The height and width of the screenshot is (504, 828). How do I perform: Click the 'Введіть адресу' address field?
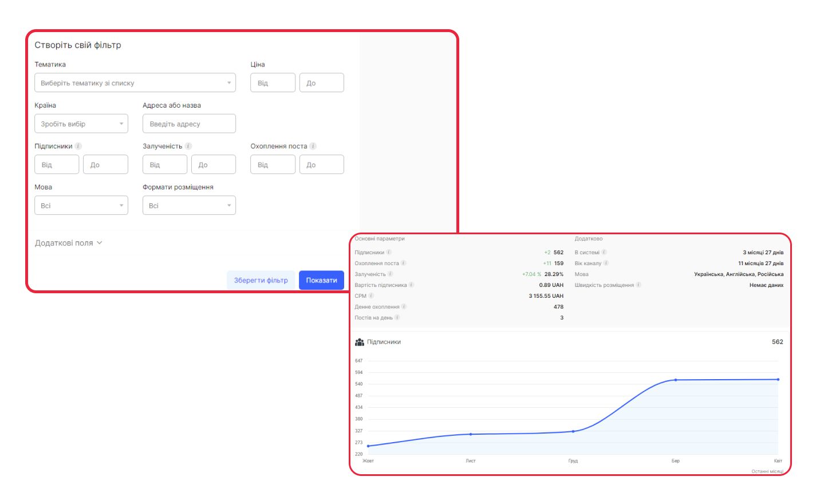point(189,124)
